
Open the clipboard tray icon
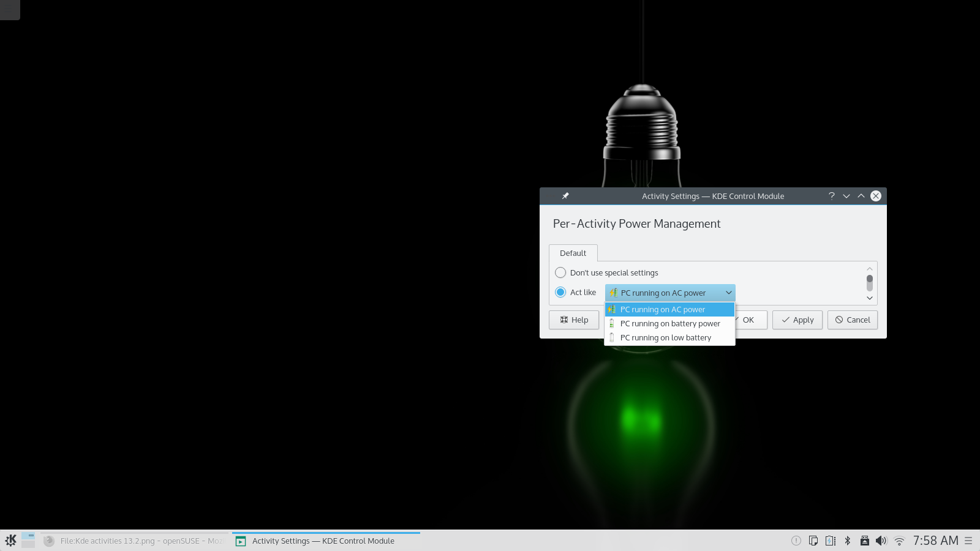tap(813, 541)
